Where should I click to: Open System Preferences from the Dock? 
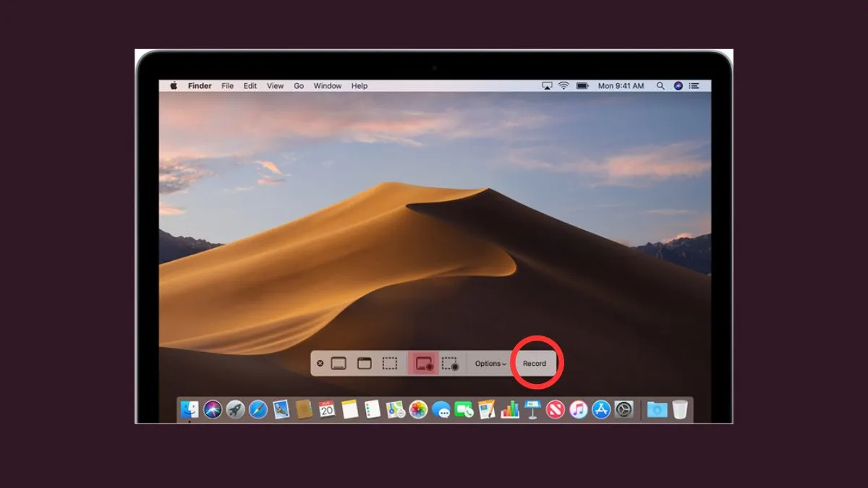624,410
